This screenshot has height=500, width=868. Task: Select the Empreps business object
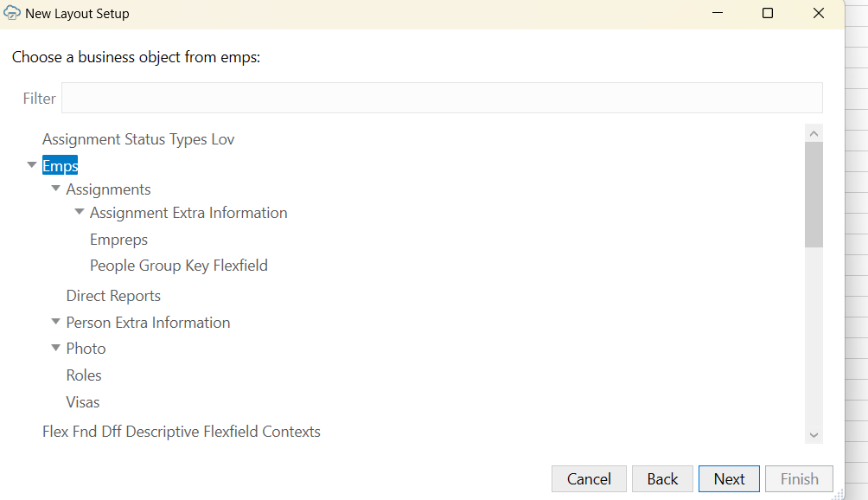[x=118, y=240]
